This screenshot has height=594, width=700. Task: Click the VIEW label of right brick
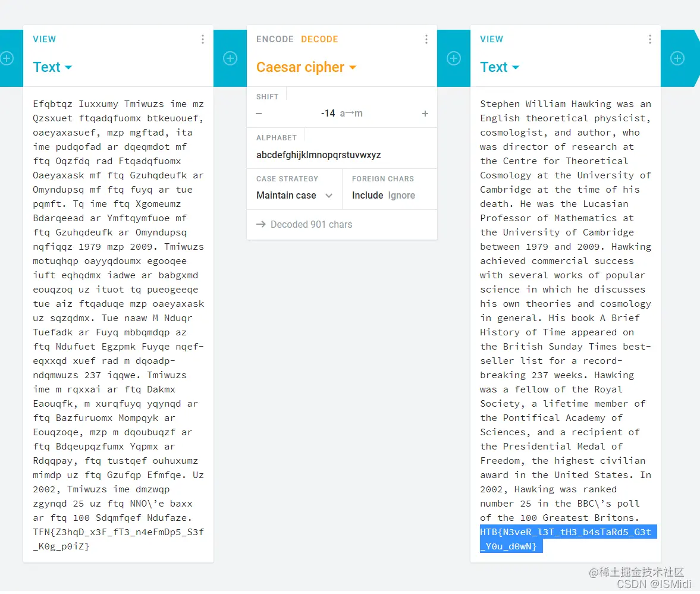[491, 39]
